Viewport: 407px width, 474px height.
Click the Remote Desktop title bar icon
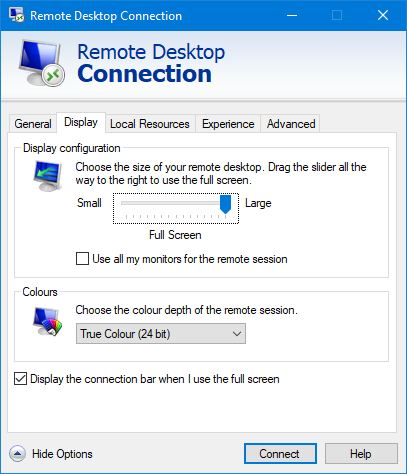click(17, 15)
